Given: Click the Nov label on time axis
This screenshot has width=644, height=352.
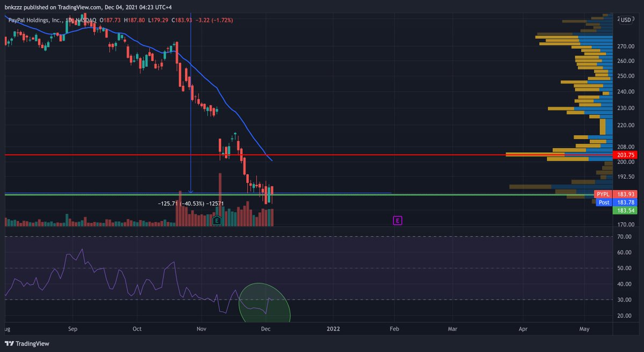Looking at the screenshot, I should coord(202,328).
